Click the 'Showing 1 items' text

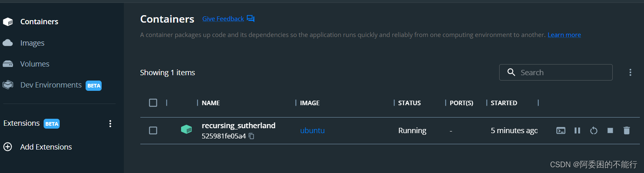click(x=167, y=73)
